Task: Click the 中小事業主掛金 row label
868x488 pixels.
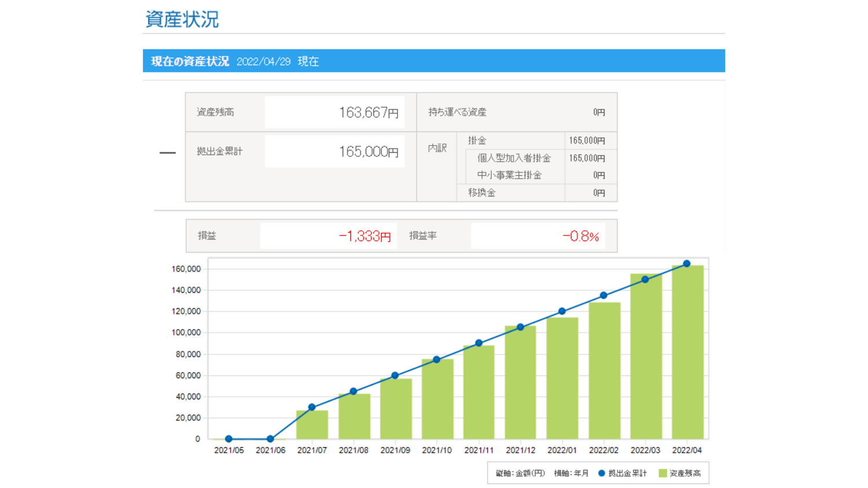Action: point(509,175)
